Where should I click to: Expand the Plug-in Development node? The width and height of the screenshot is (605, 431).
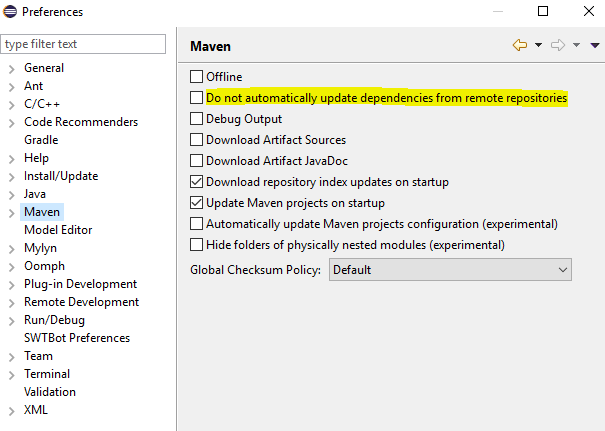click(12, 285)
